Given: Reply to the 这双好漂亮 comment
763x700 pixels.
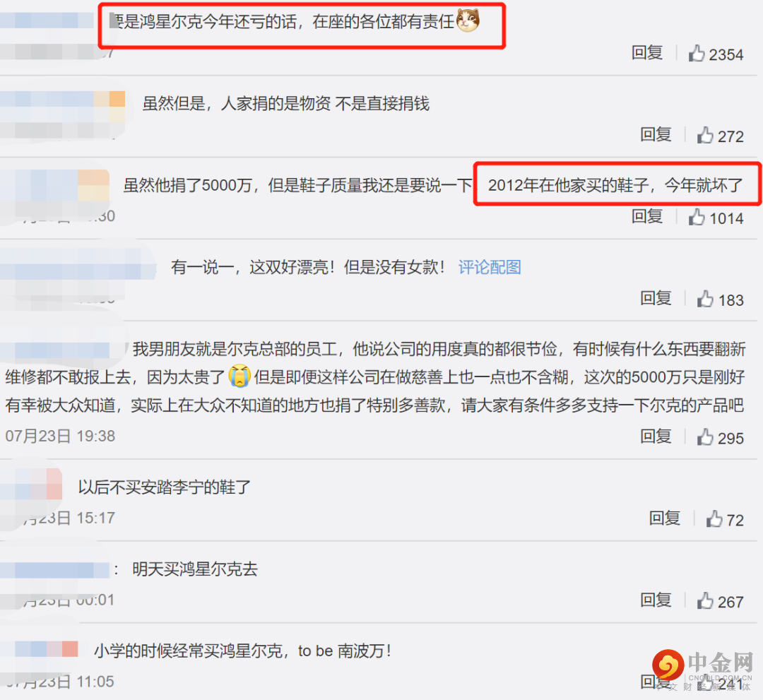Looking at the screenshot, I should (656, 298).
